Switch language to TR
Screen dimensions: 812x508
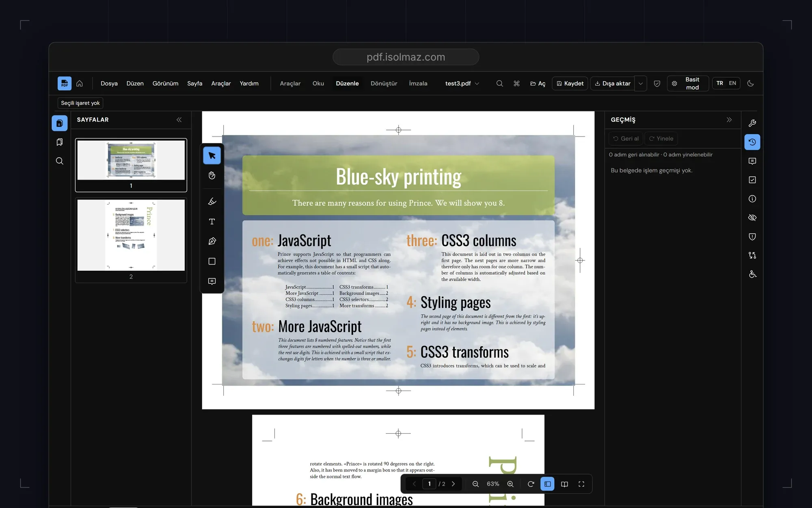click(719, 83)
